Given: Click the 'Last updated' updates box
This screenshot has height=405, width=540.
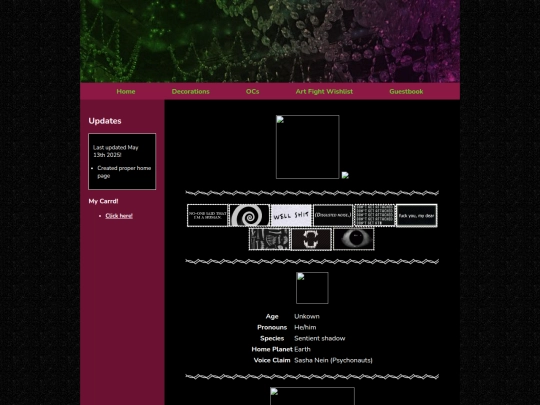Looking at the screenshot, I should [122, 162].
